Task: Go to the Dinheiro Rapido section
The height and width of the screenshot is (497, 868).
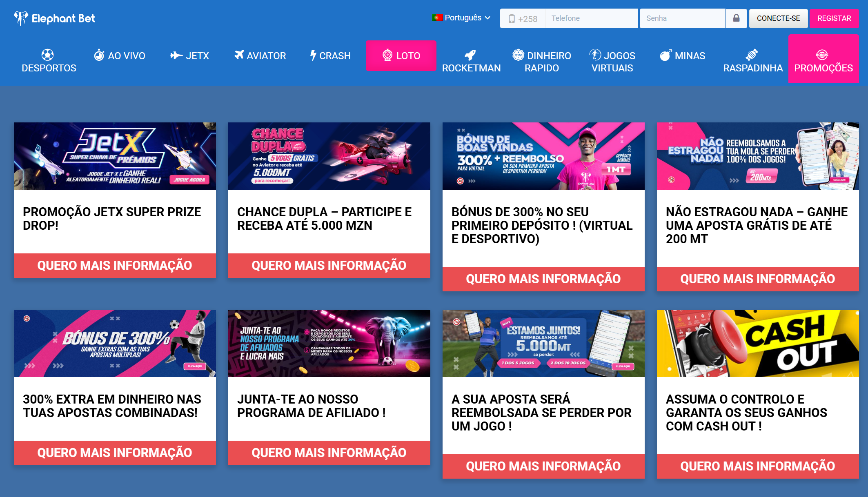Action: [x=541, y=61]
